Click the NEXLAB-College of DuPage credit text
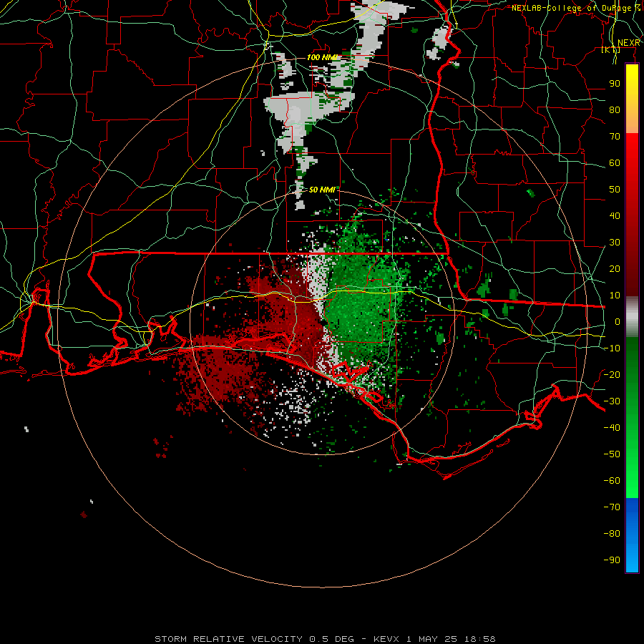The width and height of the screenshot is (644, 644). click(x=576, y=8)
